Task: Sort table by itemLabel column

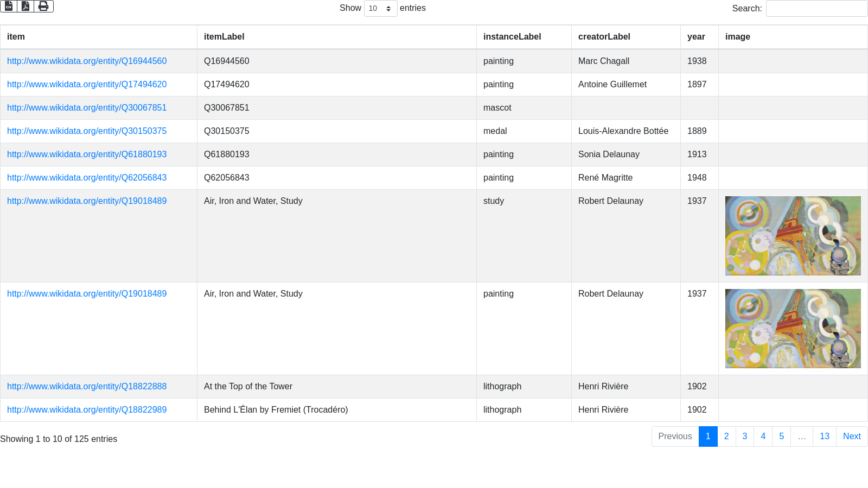Action: [x=224, y=37]
